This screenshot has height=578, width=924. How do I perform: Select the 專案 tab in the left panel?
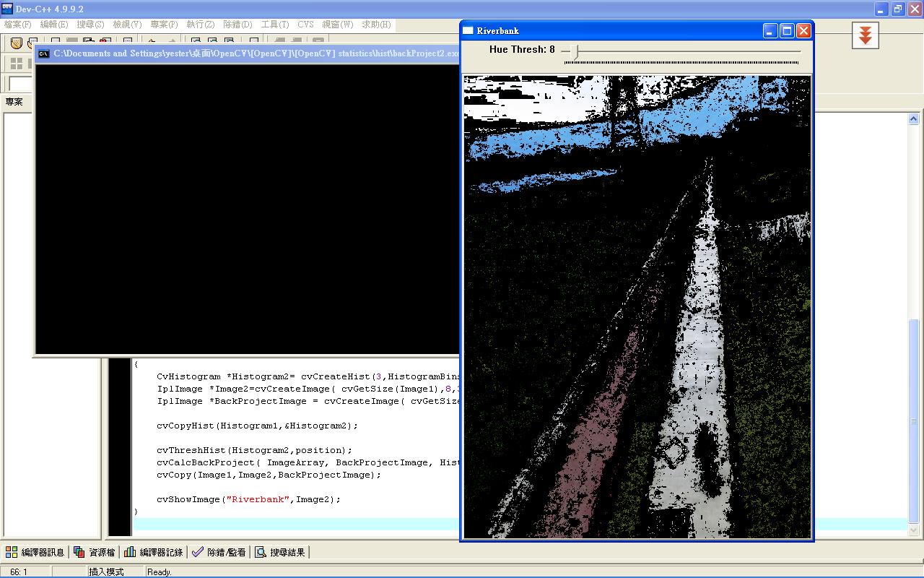pyautogui.click(x=14, y=102)
